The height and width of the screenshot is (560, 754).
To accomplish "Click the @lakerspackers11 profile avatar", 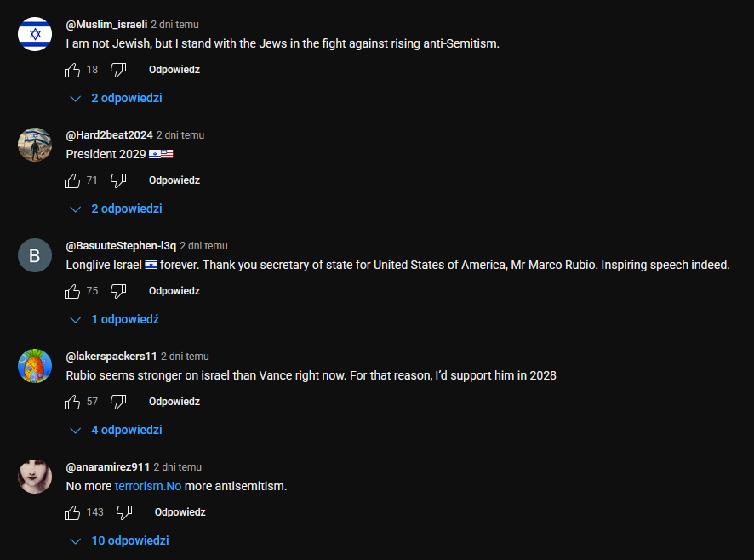I will [35, 366].
